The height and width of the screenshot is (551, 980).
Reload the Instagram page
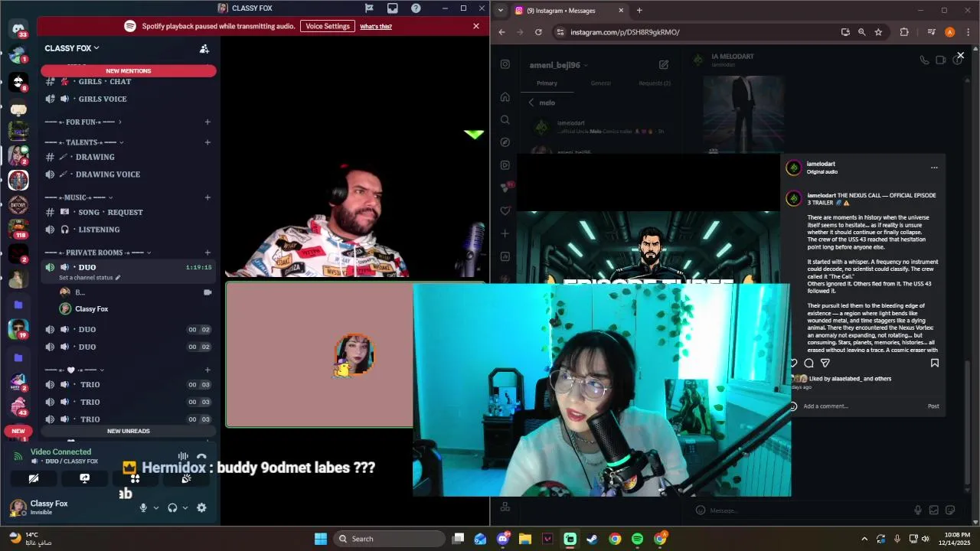tap(538, 32)
